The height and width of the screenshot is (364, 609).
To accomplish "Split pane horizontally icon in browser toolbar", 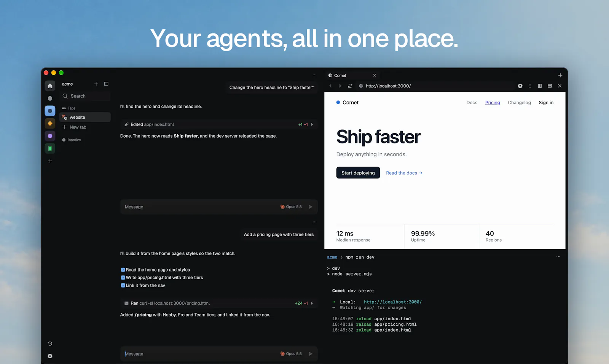I will (550, 86).
